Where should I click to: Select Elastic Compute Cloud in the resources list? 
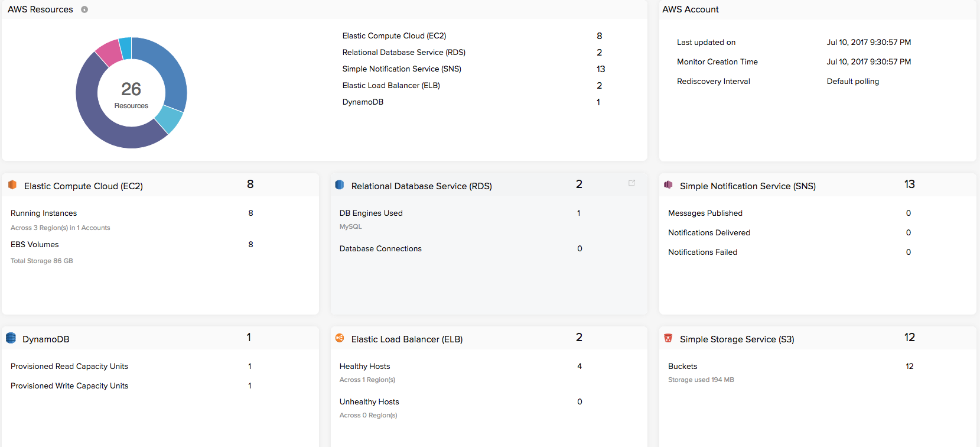[x=394, y=35]
